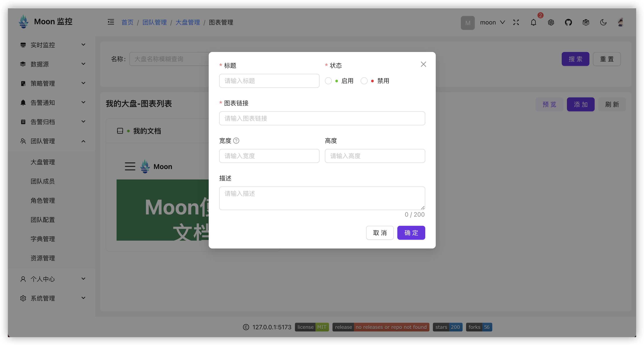Click the 个人中心 user icon
Screen dimensions: 644x345
23,279
